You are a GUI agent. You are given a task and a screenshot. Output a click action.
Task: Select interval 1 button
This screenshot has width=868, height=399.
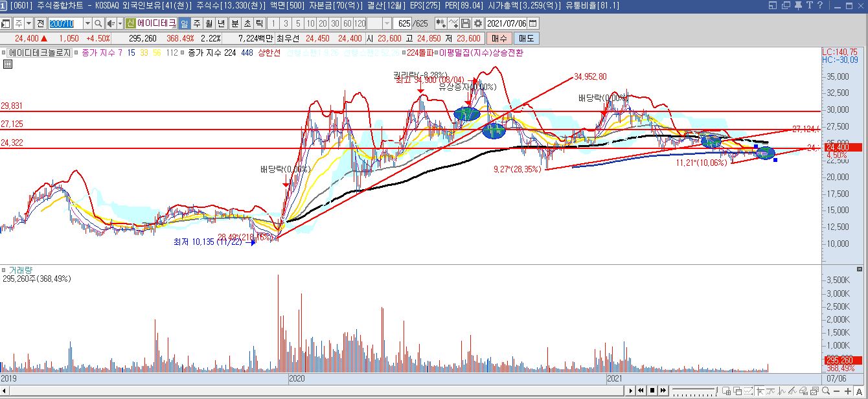point(273,23)
